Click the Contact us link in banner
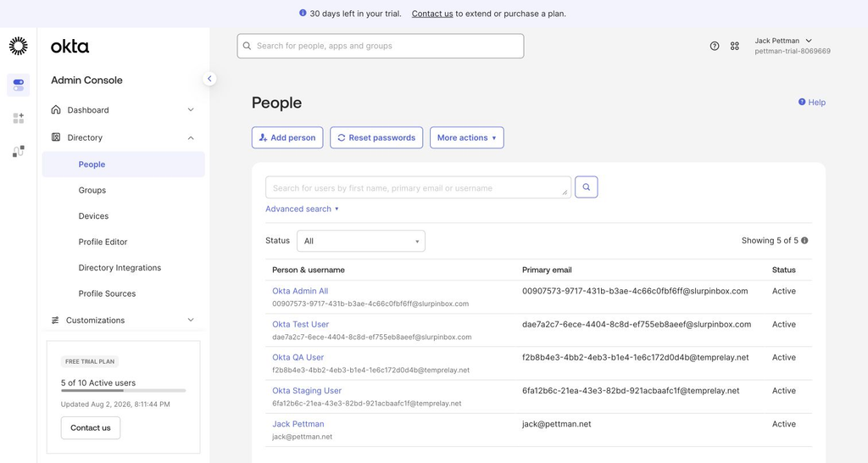 432,14
